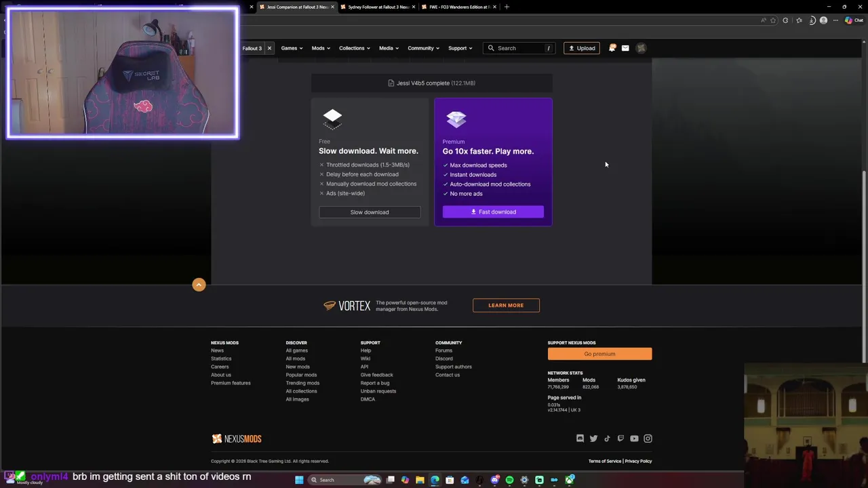Viewport: 868px width, 488px height.
Task: Open Support authors footer link
Action: point(454,367)
